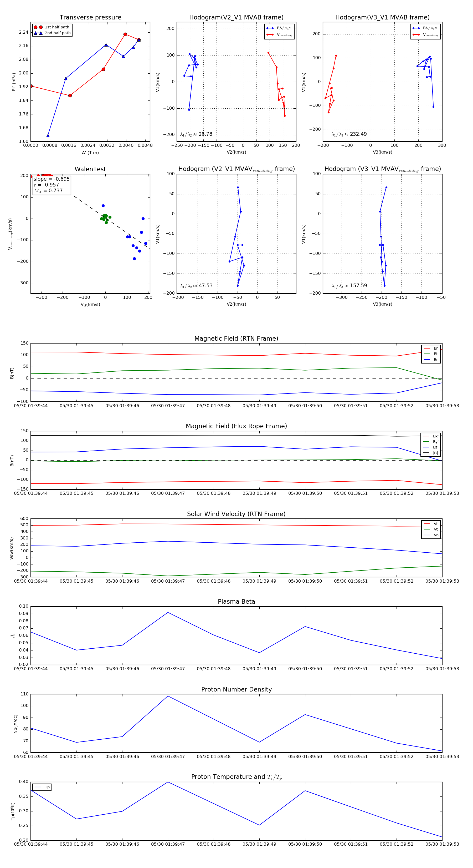This screenshot has height=868, width=473.
Task: Click the 'Proton Number Density' plot title
Action: pos(236,689)
